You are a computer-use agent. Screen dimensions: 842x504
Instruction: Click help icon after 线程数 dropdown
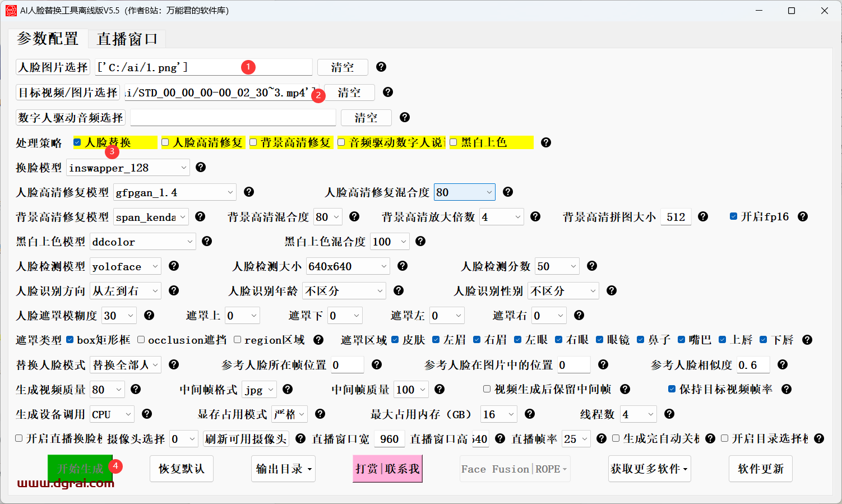coord(669,414)
